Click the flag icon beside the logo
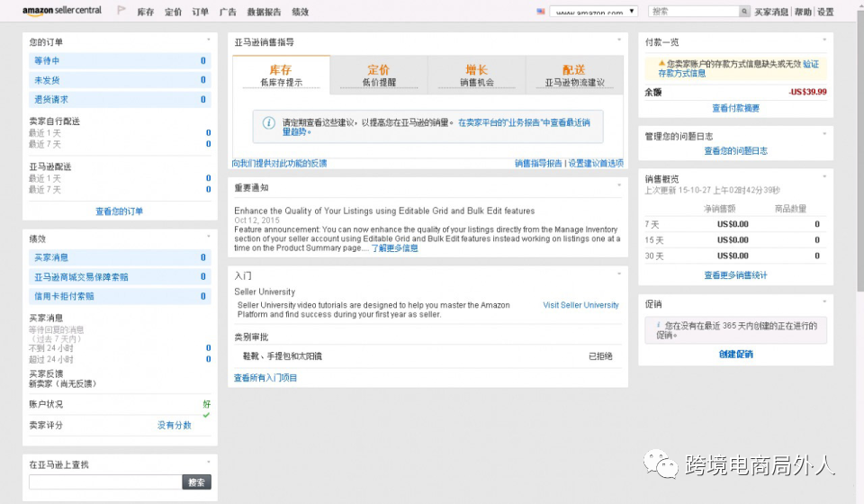This screenshot has width=864, height=504. pos(121,11)
